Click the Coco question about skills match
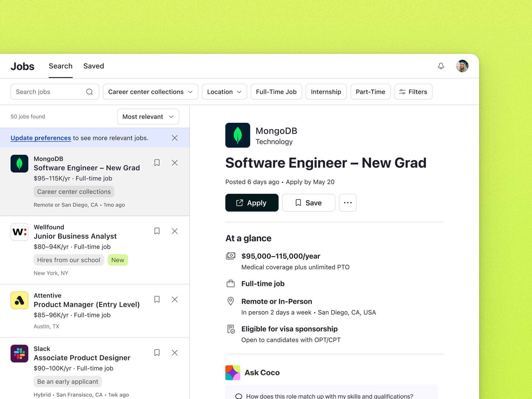The width and height of the screenshot is (532, 399). [329, 396]
